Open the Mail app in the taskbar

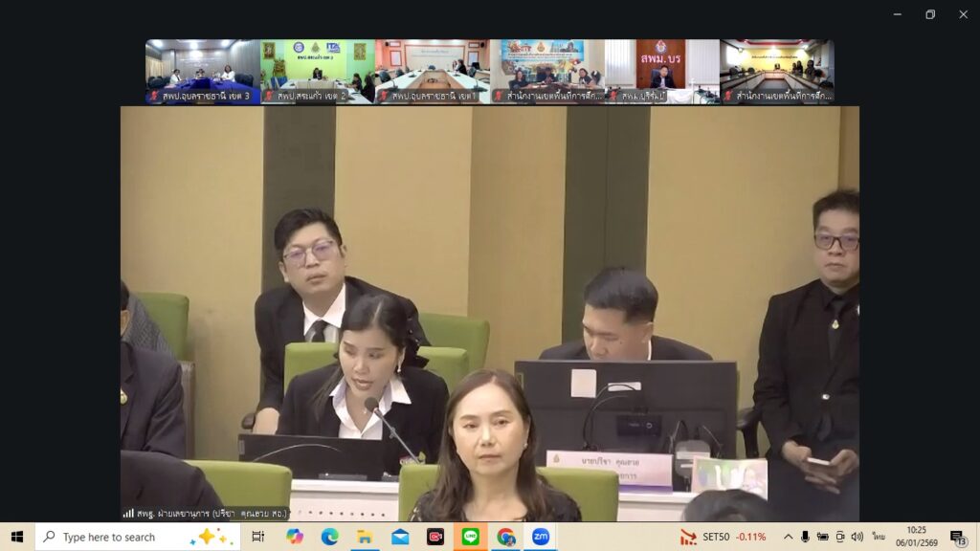pos(400,537)
